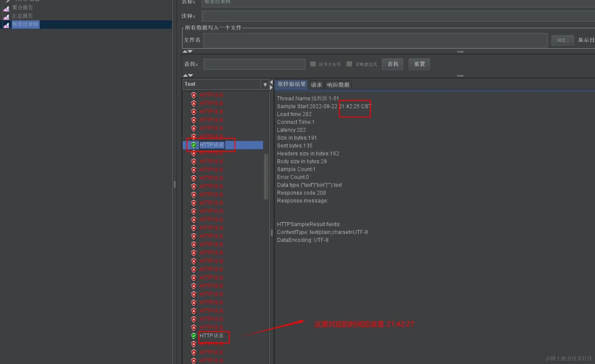Open the Text renderer dropdown
This screenshot has height=364, width=595.
265,85
